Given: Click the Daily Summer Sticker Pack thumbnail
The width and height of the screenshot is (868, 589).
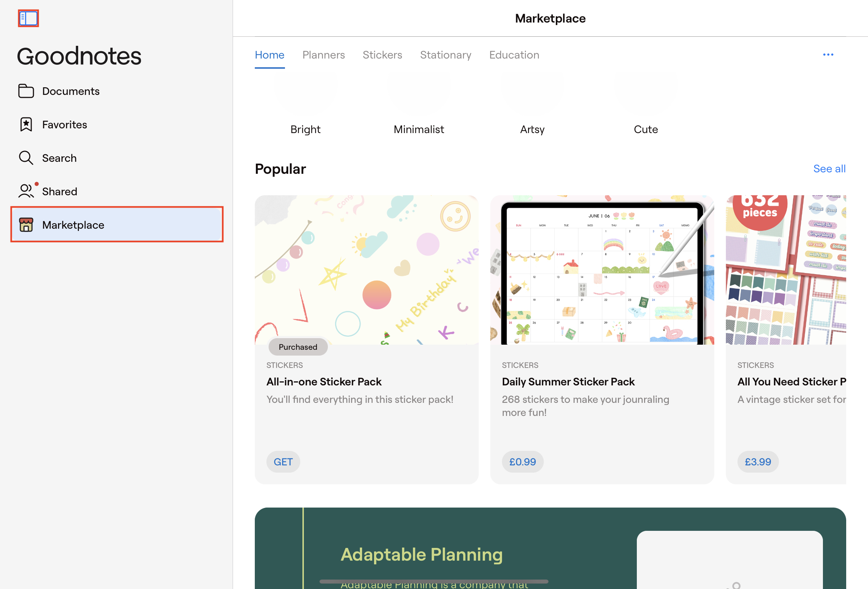Looking at the screenshot, I should pyautogui.click(x=602, y=270).
